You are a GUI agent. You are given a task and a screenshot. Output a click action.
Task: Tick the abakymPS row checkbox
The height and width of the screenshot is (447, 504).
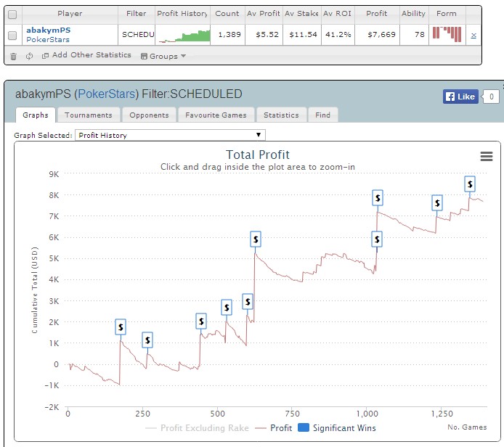point(12,35)
